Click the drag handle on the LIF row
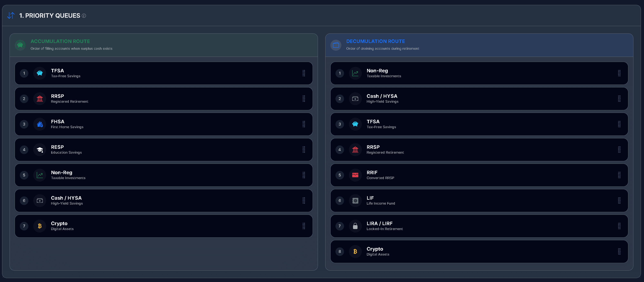The height and width of the screenshot is (282, 644). 619,200
